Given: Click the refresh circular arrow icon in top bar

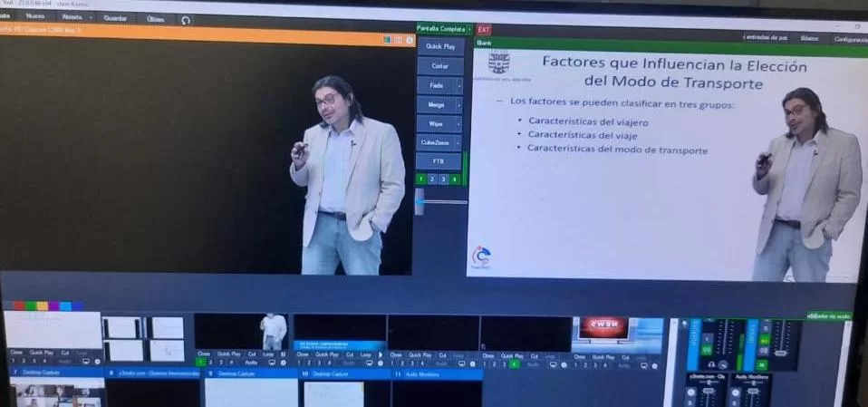Looking at the screenshot, I should pyautogui.click(x=186, y=20).
